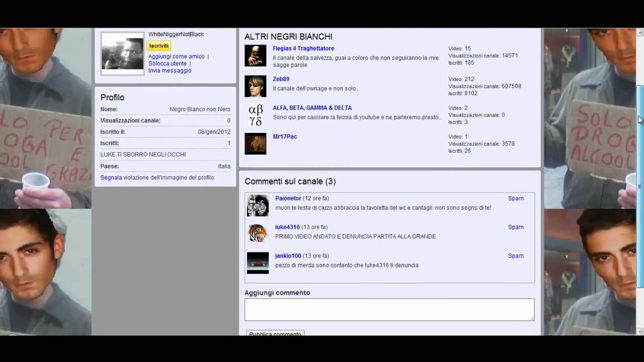Click the 'Aggiungi come amico' link
644x362 pixels.
176,57
